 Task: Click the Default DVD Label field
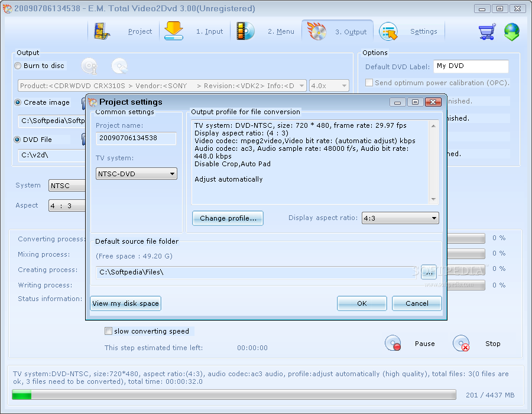(471, 66)
